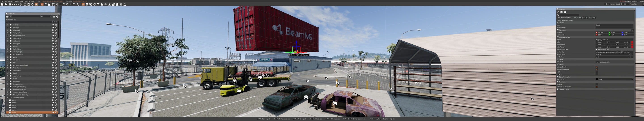Open the Window menu
This screenshot has height=121, width=644.
pyautogui.click(x=27, y=1)
